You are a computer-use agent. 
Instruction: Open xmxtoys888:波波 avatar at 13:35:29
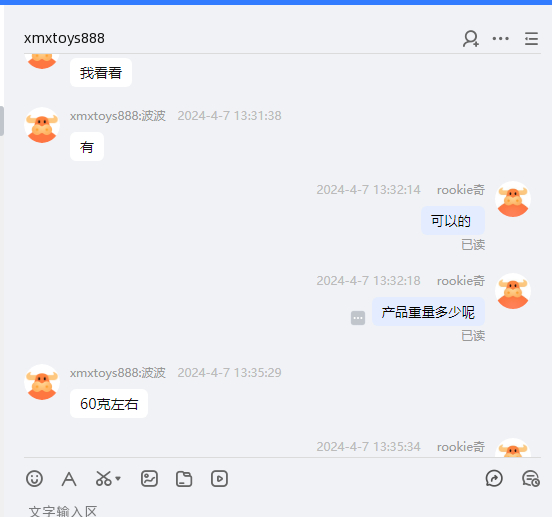pyautogui.click(x=42, y=382)
